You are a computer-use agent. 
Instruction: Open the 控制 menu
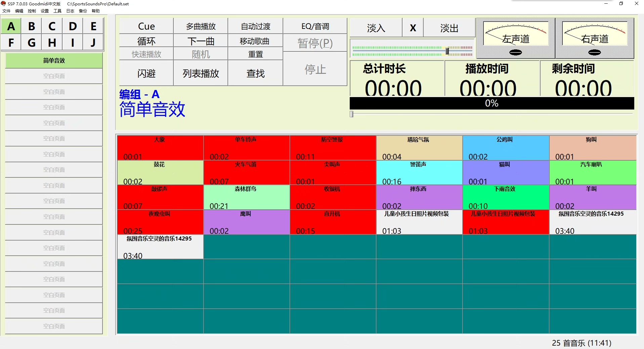(32, 11)
